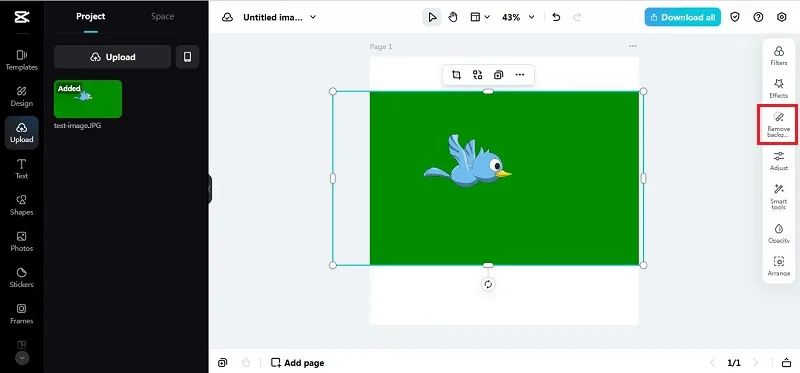Select the crop tool in floating toolbar
The height and width of the screenshot is (373, 800).
coord(457,75)
